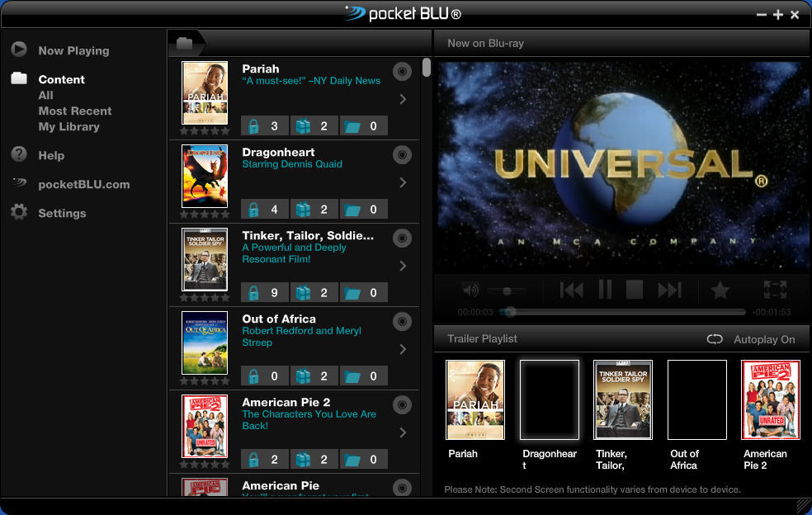This screenshot has height=515, width=812.
Task: Expand the Dragonheart movie entry
Action: coord(403,182)
